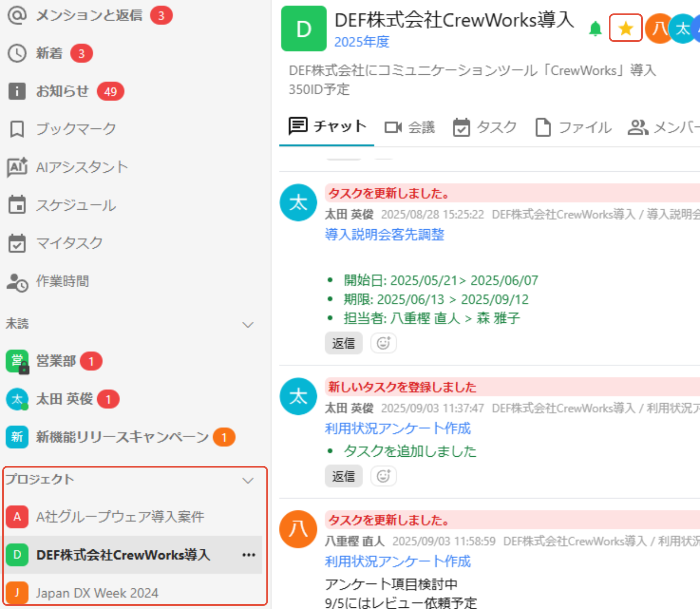Open the AIアシスタント icon

click(17, 167)
